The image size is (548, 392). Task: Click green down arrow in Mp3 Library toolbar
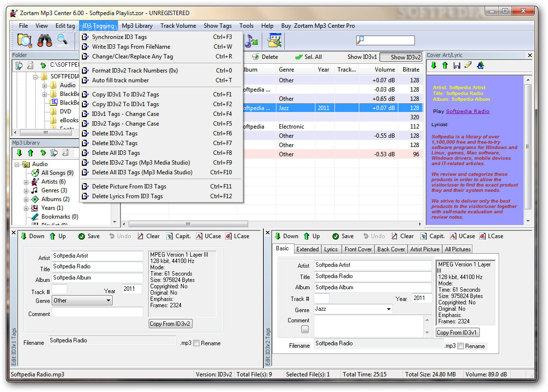point(19,152)
